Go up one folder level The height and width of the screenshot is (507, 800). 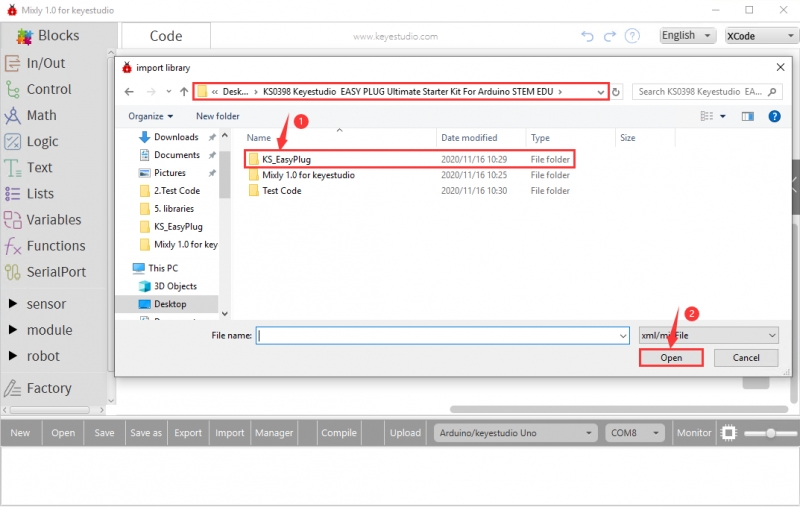pyautogui.click(x=184, y=92)
